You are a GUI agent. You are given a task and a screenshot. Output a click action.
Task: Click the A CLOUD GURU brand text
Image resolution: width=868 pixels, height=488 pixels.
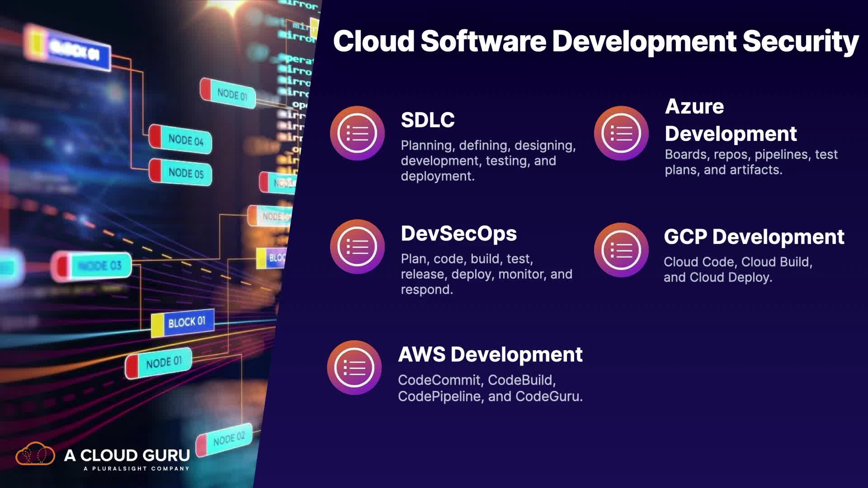[127, 455]
